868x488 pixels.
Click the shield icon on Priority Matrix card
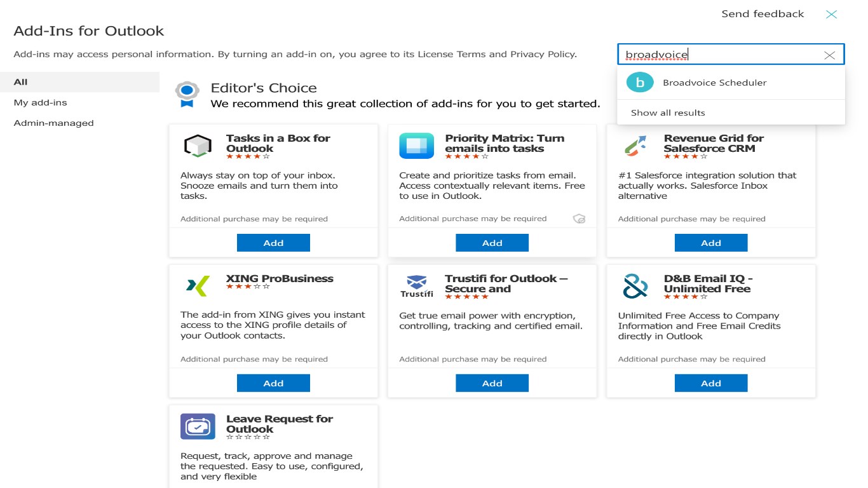click(579, 219)
